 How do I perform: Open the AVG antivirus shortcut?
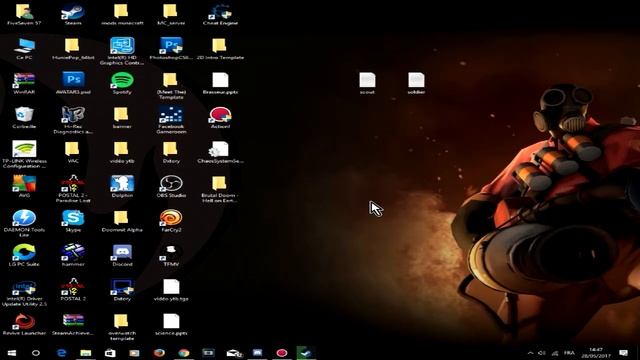pyautogui.click(x=24, y=187)
